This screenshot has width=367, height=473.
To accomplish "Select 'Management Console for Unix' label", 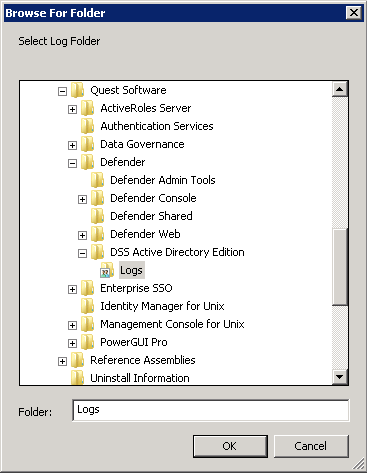I will 172,324.
